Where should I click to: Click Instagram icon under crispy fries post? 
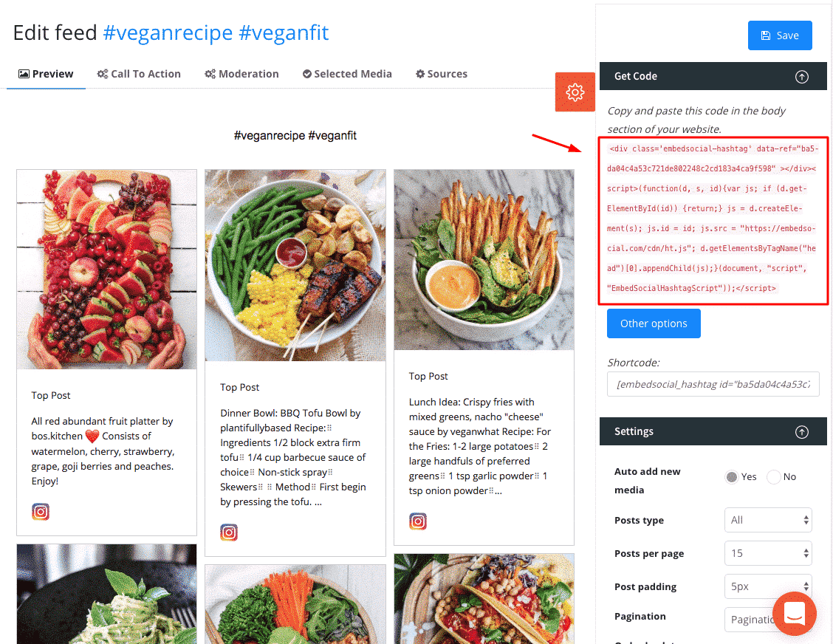(417, 521)
